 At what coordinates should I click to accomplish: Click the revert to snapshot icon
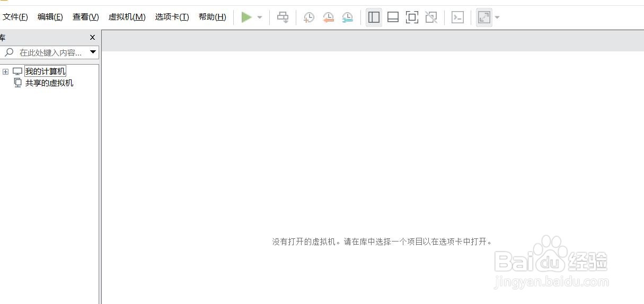click(329, 17)
